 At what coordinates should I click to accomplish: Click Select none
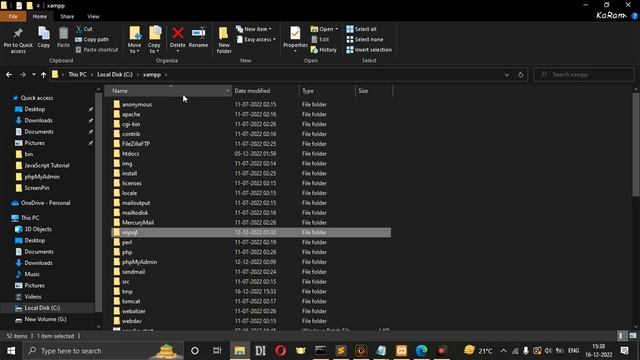click(x=364, y=39)
